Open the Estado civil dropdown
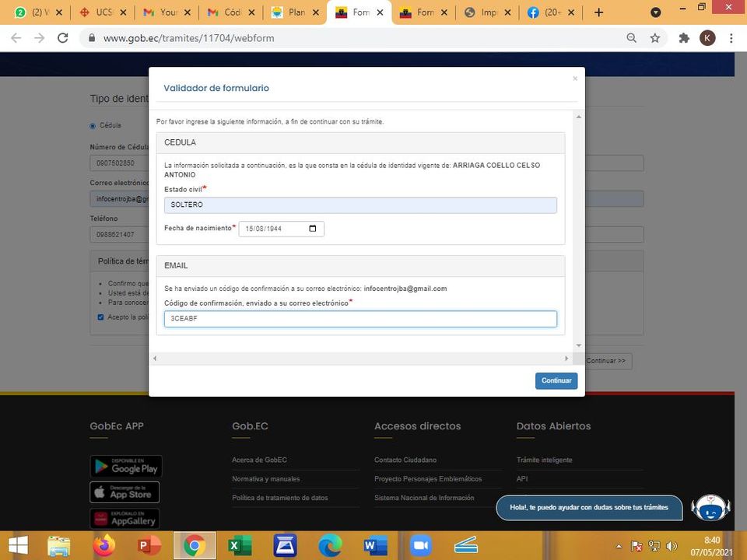 point(360,205)
